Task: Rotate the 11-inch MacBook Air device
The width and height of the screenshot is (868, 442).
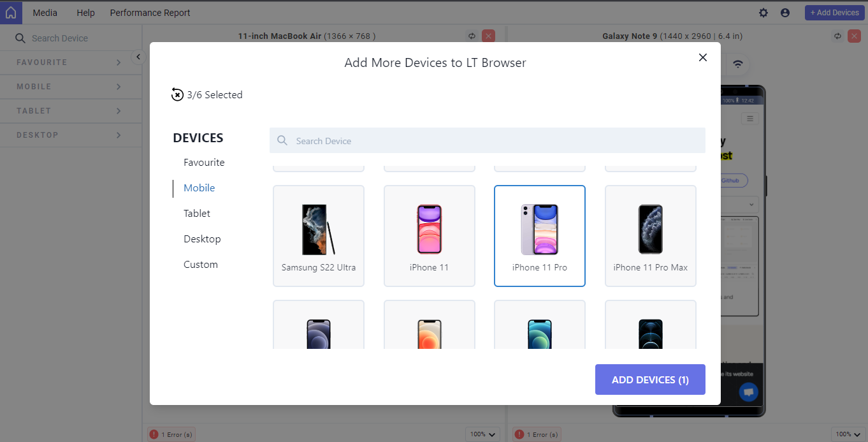Action: coord(472,36)
